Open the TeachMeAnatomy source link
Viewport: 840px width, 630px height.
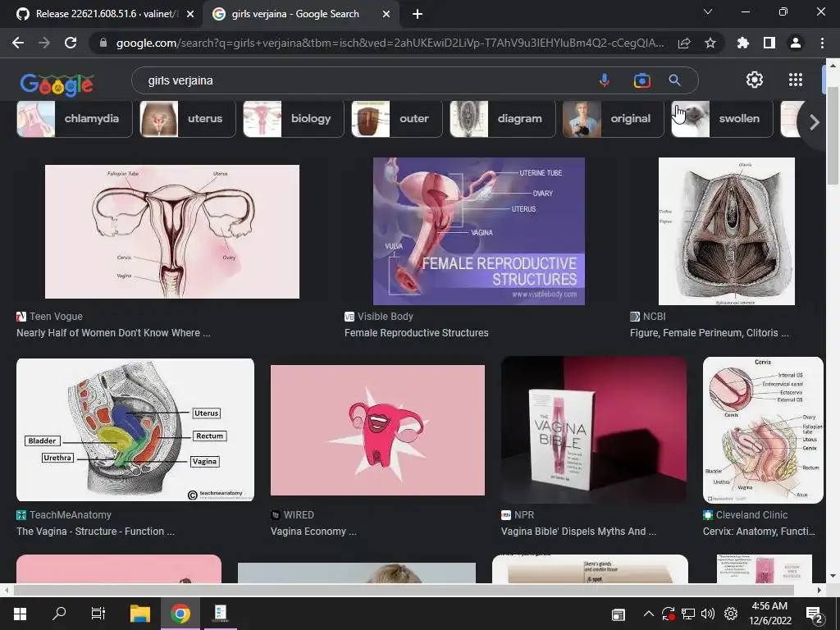pos(64,515)
